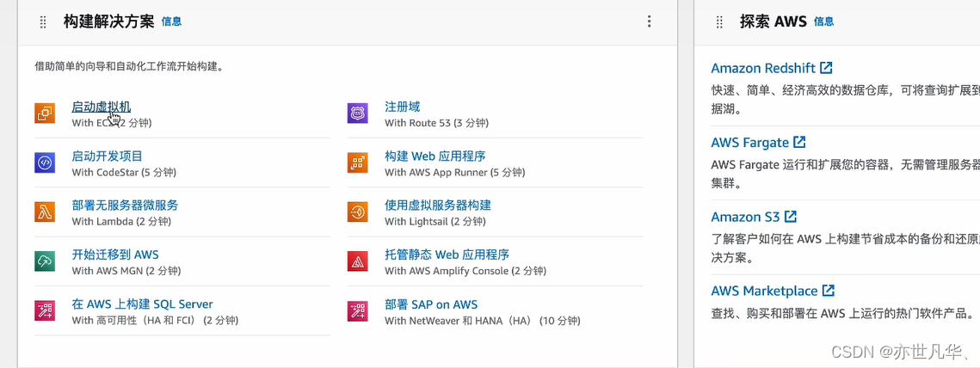Open the AWS Marketplace link
This screenshot has width=980, height=368.
pyautogui.click(x=764, y=291)
